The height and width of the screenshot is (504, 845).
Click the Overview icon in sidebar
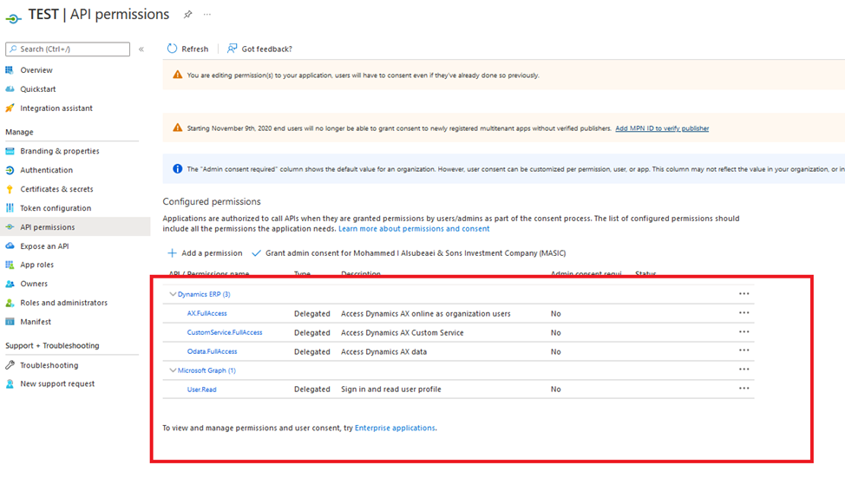10,70
